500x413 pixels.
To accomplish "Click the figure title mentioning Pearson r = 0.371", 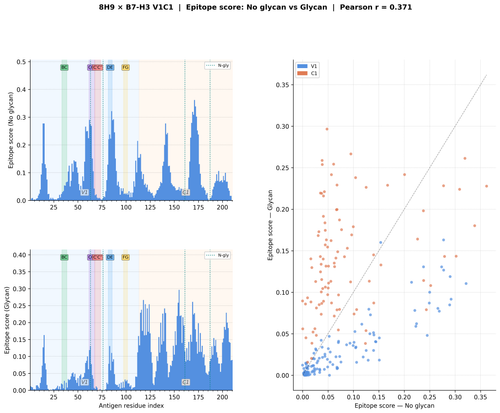I will click(x=255, y=7).
